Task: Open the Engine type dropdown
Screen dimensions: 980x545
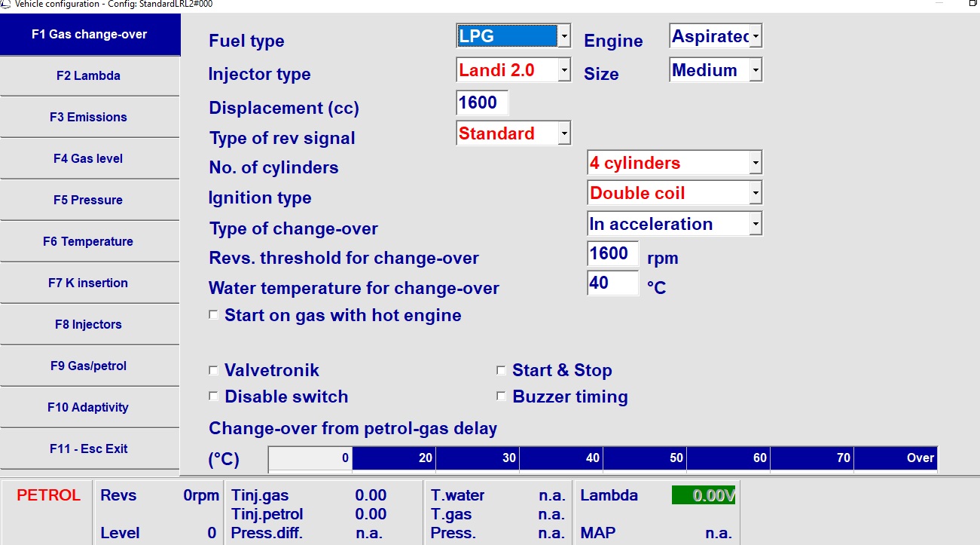Action: 756,36
